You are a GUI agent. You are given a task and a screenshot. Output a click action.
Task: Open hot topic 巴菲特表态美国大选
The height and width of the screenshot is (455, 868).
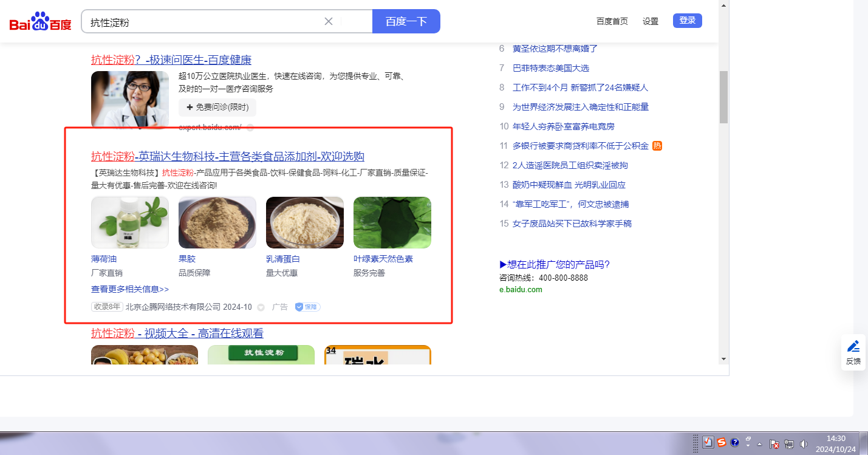tap(551, 68)
